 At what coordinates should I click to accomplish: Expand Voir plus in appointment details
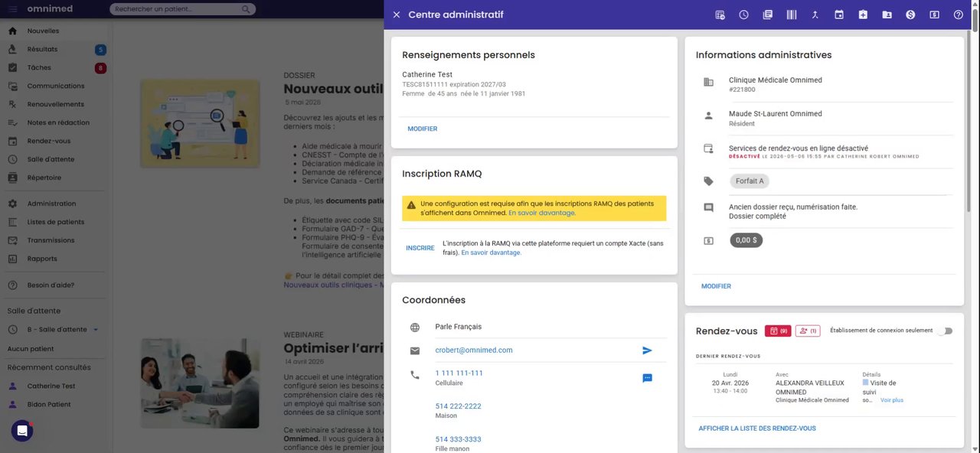(891, 400)
